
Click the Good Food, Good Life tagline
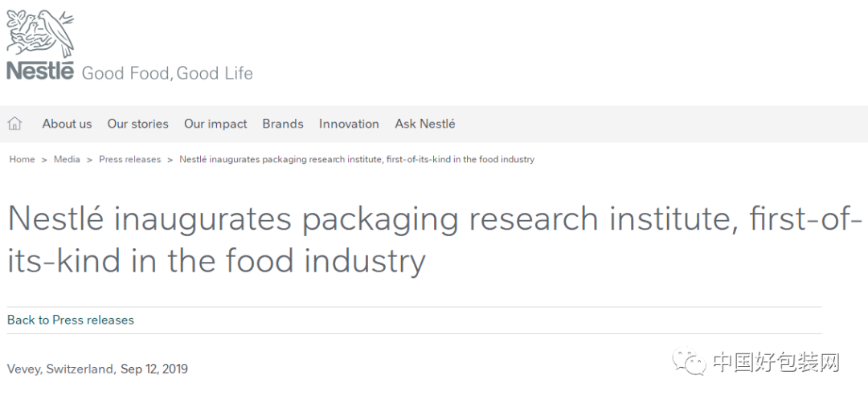pos(167,74)
